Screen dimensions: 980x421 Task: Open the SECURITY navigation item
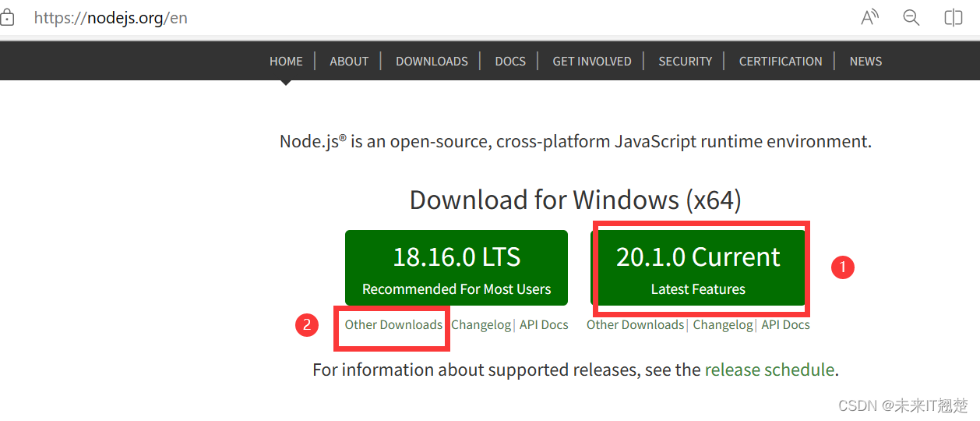click(x=686, y=62)
